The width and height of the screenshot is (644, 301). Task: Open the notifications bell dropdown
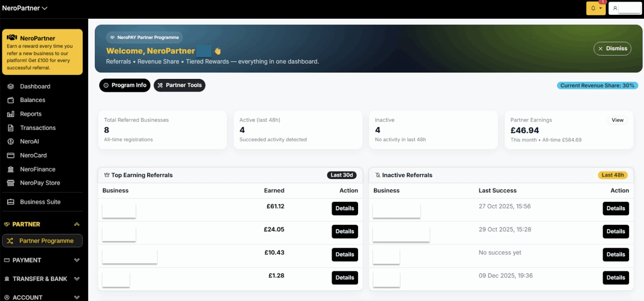point(596,8)
